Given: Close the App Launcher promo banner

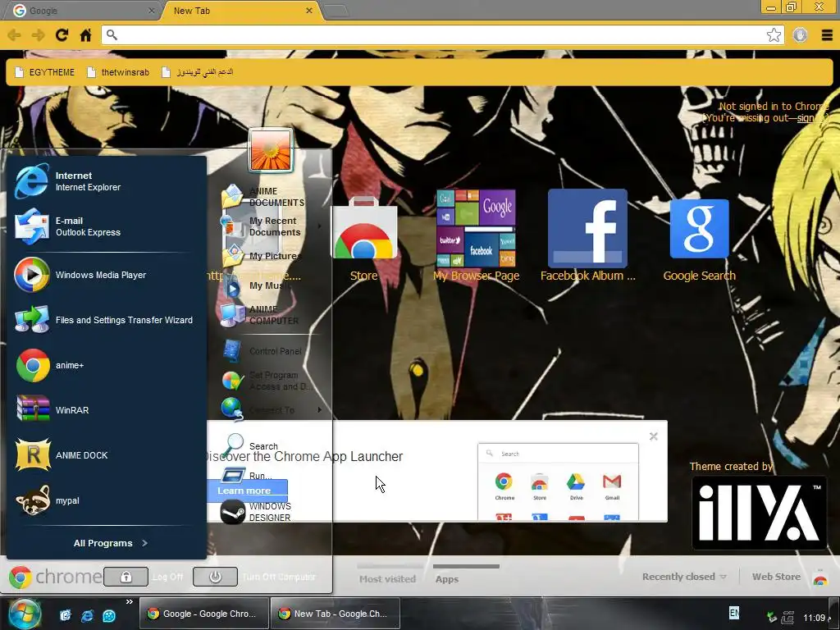Looking at the screenshot, I should 654,436.
